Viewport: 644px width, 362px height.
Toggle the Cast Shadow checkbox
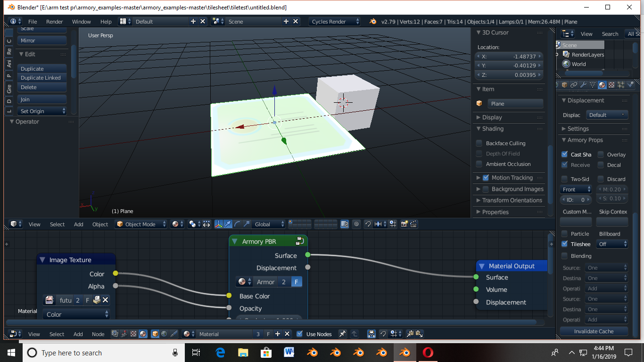(x=564, y=154)
